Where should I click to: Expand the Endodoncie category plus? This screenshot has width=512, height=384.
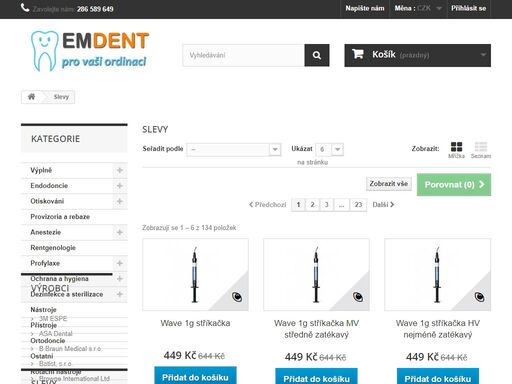click(120, 186)
